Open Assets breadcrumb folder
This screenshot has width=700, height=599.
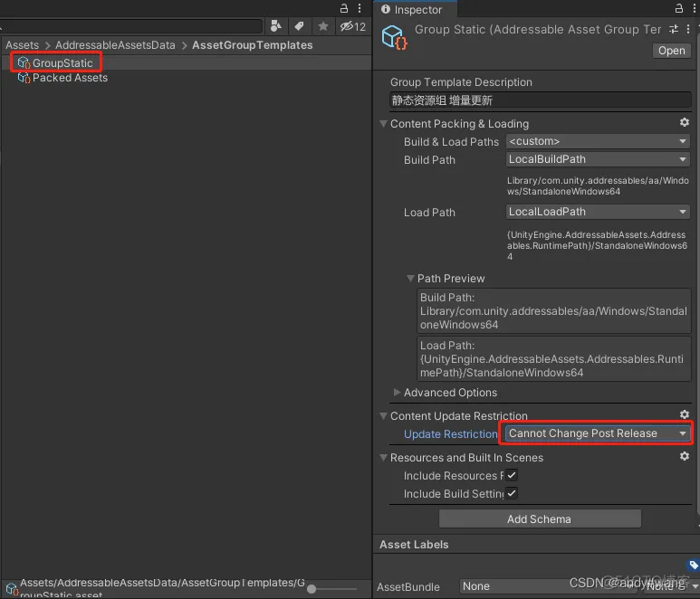click(x=22, y=45)
